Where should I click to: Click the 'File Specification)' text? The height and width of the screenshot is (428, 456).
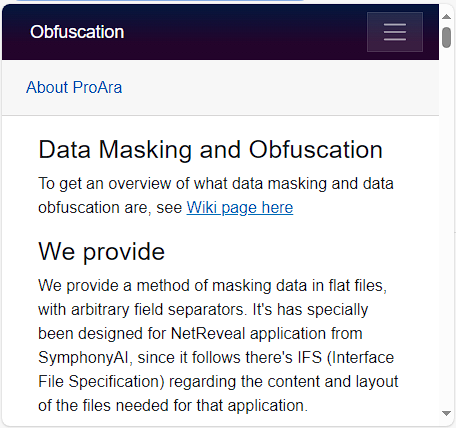pyautogui.click(x=101, y=382)
